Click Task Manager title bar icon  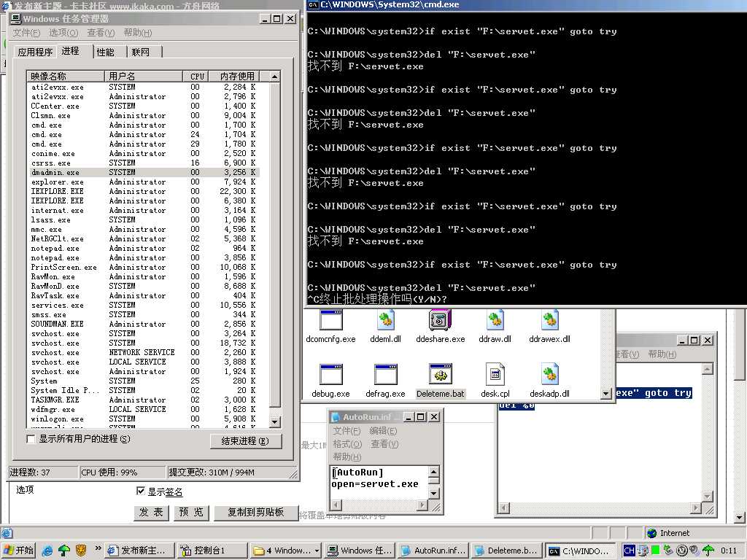(16, 18)
